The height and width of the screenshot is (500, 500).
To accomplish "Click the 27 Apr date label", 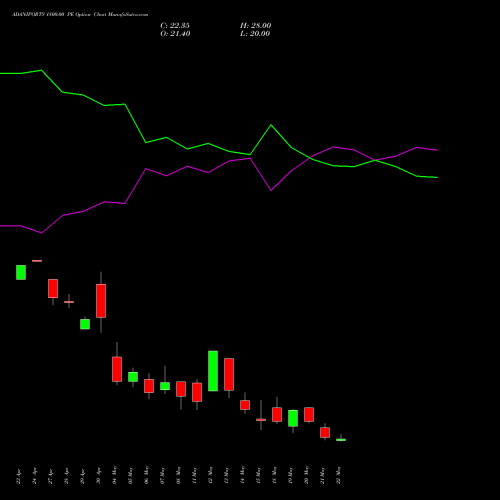I will tap(51, 476).
